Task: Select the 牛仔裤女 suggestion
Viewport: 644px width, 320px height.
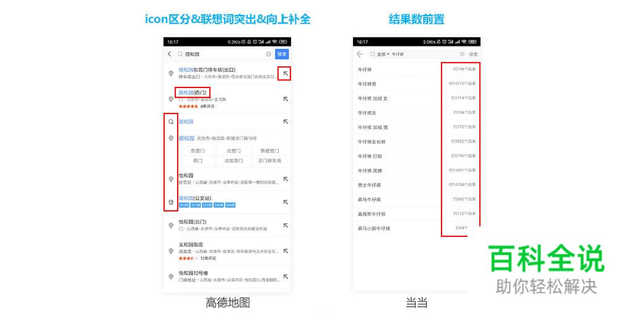Action: [417, 113]
